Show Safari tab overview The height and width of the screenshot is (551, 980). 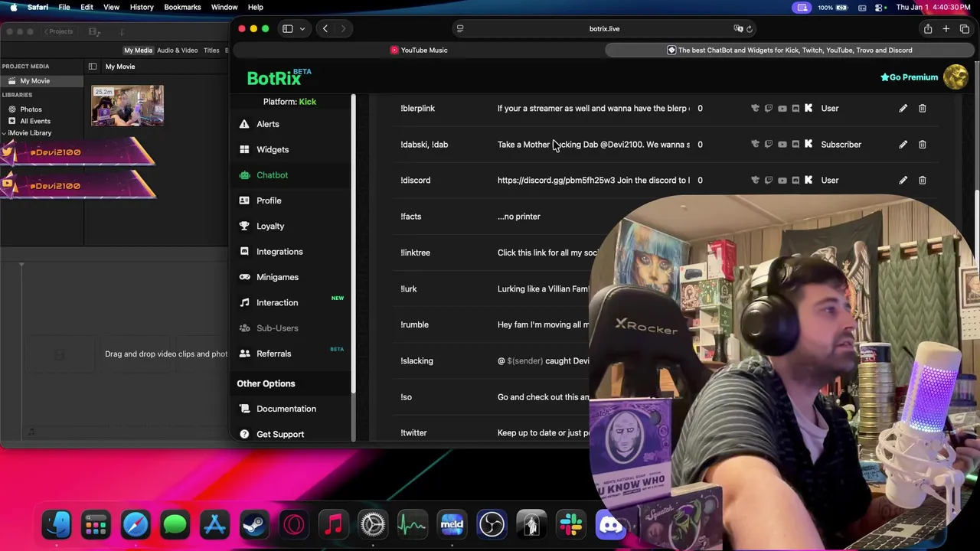pyautogui.click(x=964, y=29)
